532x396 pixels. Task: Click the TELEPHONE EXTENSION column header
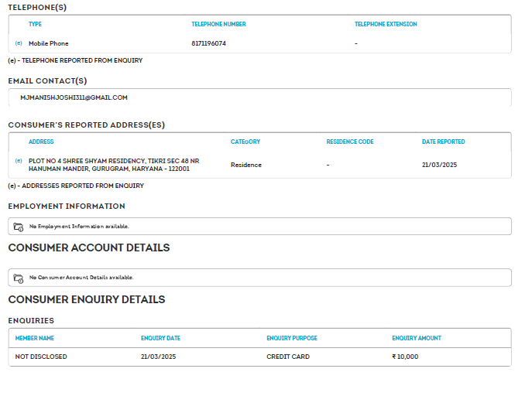pos(386,24)
